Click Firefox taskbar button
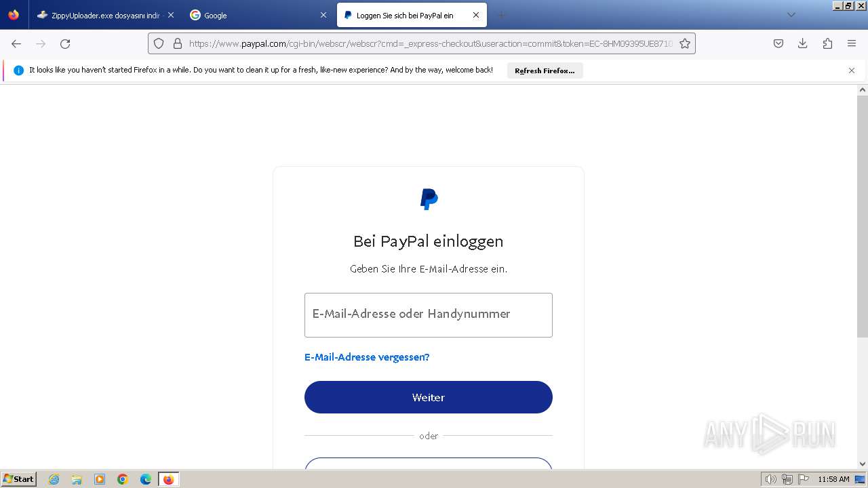Image resolution: width=868 pixels, height=488 pixels. [x=169, y=479]
